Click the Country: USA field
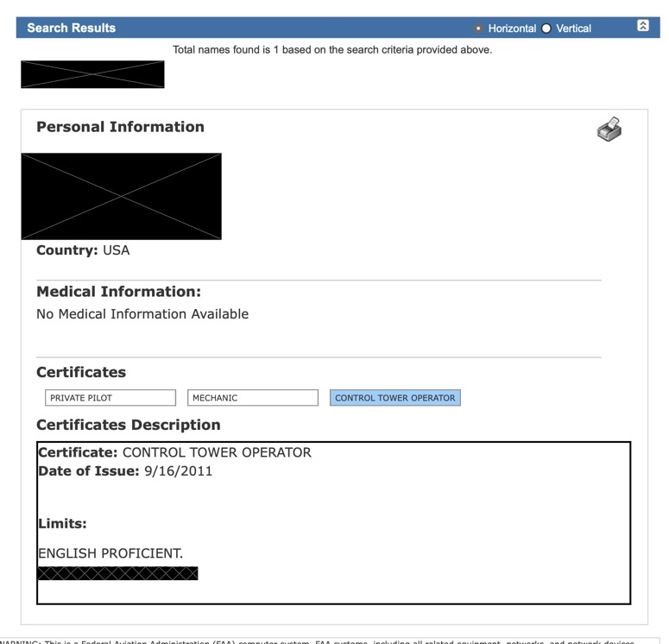669x644 pixels. click(83, 250)
